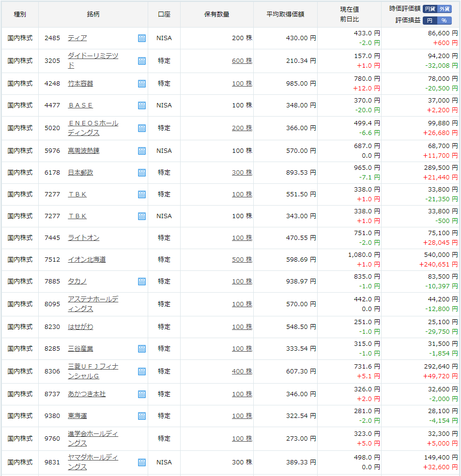Viewport: 461px width, 476px height.
Task: Open the アステナホールディングス stock link
Action: coord(93,304)
